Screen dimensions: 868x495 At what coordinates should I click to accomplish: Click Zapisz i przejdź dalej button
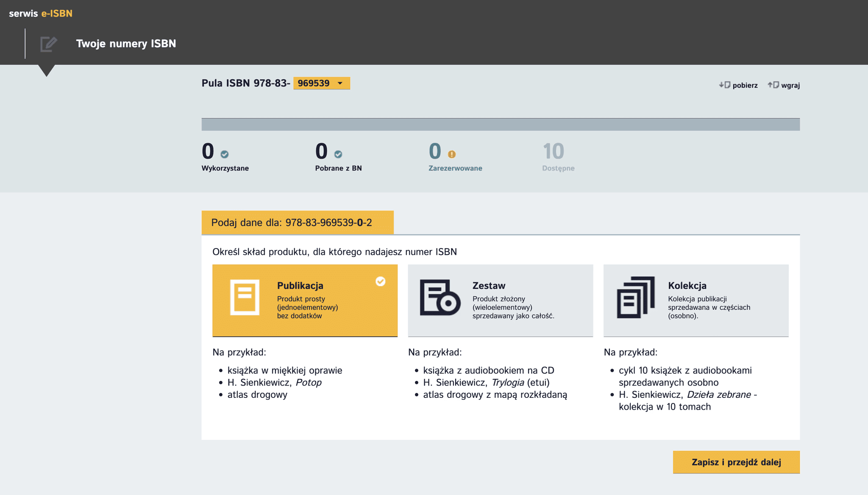[x=736, y=462]
